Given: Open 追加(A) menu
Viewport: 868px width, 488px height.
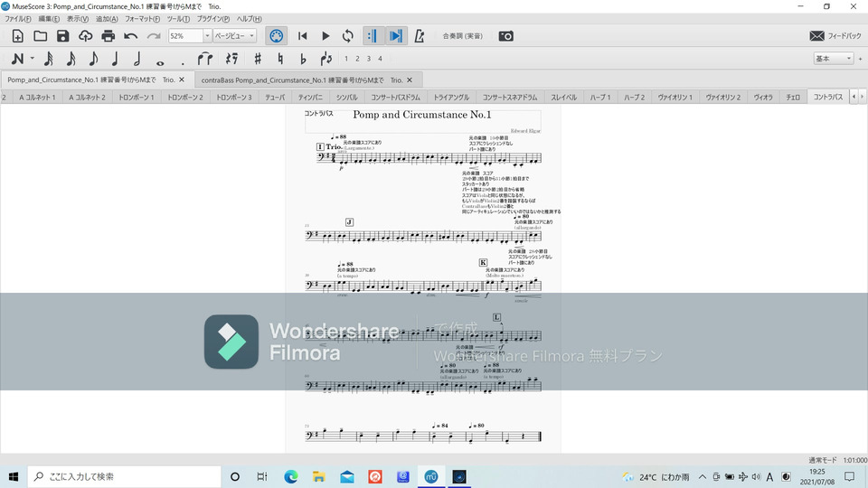Looking at the screenshot, I should tap(107, 19).
